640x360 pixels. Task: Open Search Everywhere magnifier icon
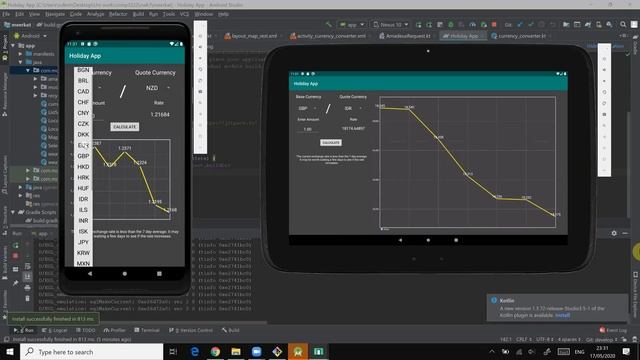[x=623, y=24]
